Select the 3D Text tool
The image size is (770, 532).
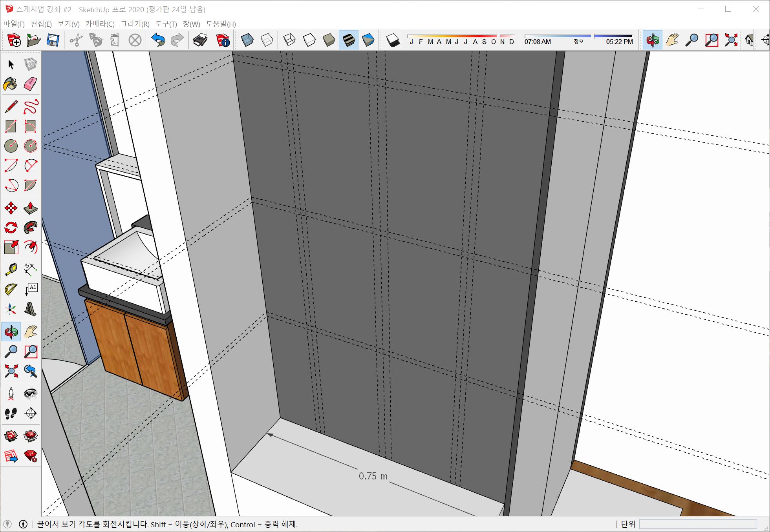30,309
